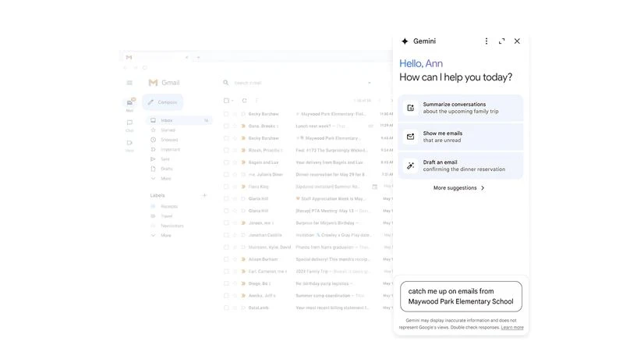
Task: Go to the Sent folder
Action: click(165, 158)
